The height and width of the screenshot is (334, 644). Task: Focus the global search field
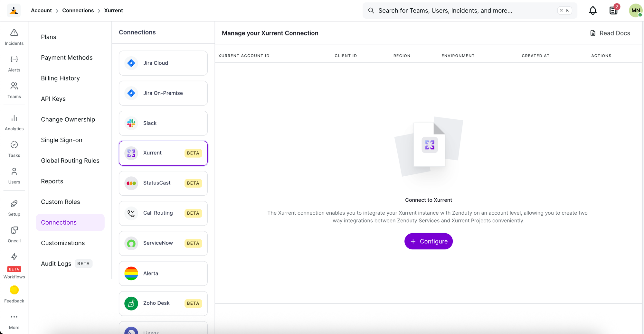click(470, 11)
